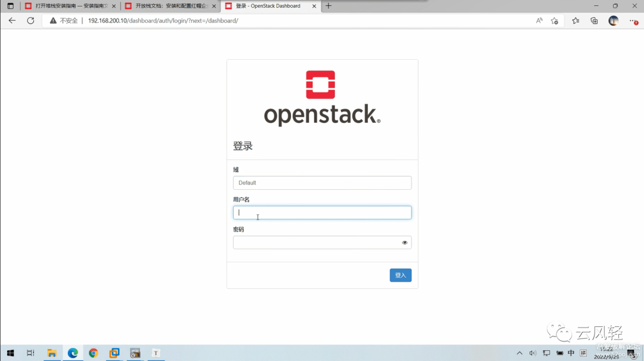Open the Edge ellipsis settings icon
The height and width of the screenshot is (361, 644).
tap(632, 20)
